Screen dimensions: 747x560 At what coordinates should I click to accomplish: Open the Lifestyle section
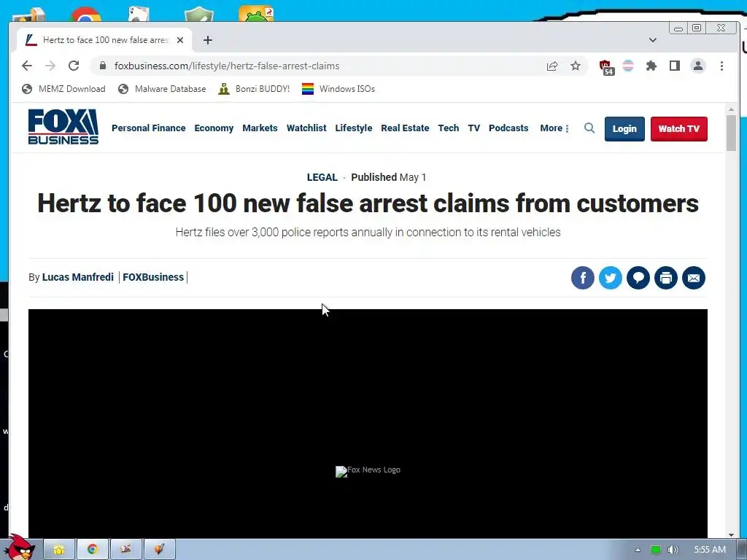point(354,128)
